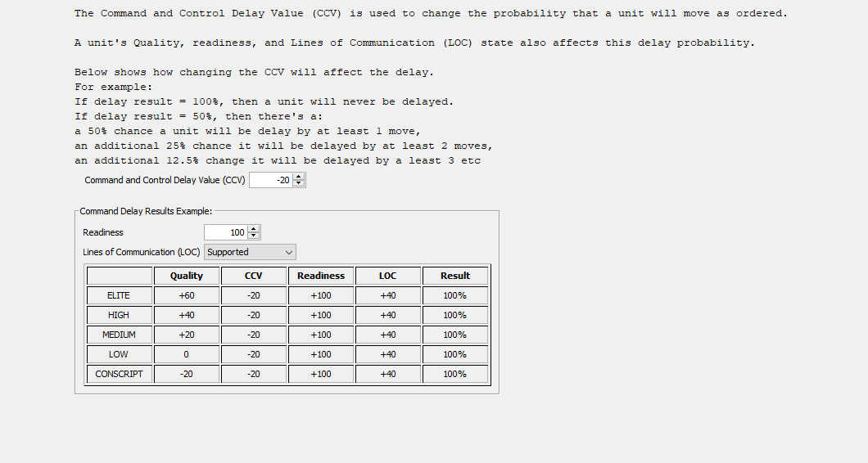The image size is (868, 463).
Task: Select the MEDIUM row label
Action: pyautogui.click(x=119, y=335)
